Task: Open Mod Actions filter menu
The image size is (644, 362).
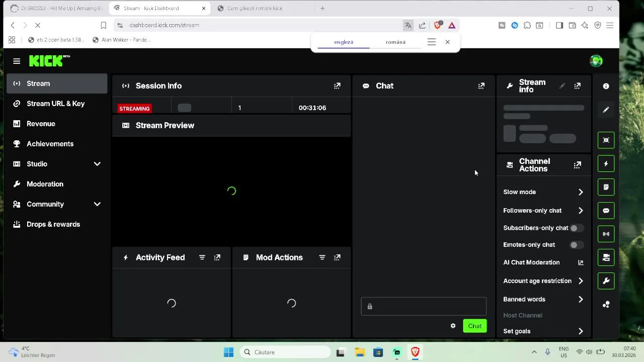Action: pos(322,257)
